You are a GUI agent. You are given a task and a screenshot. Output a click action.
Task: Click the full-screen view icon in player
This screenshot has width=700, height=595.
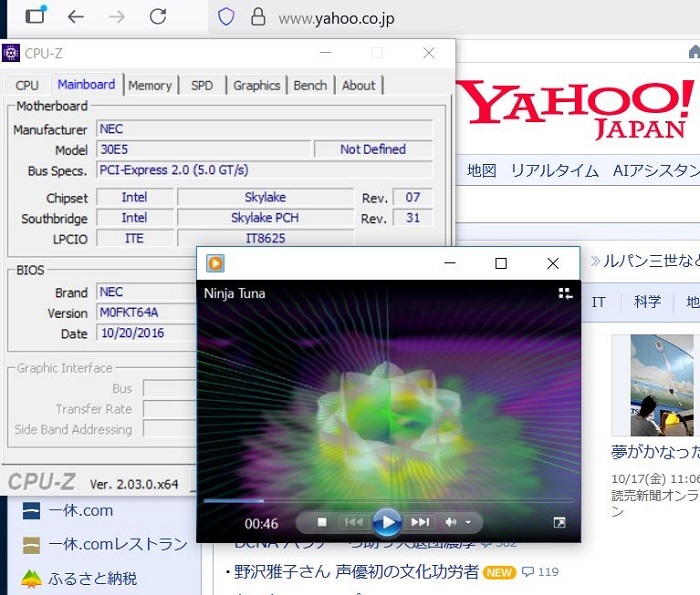(559, 522)
